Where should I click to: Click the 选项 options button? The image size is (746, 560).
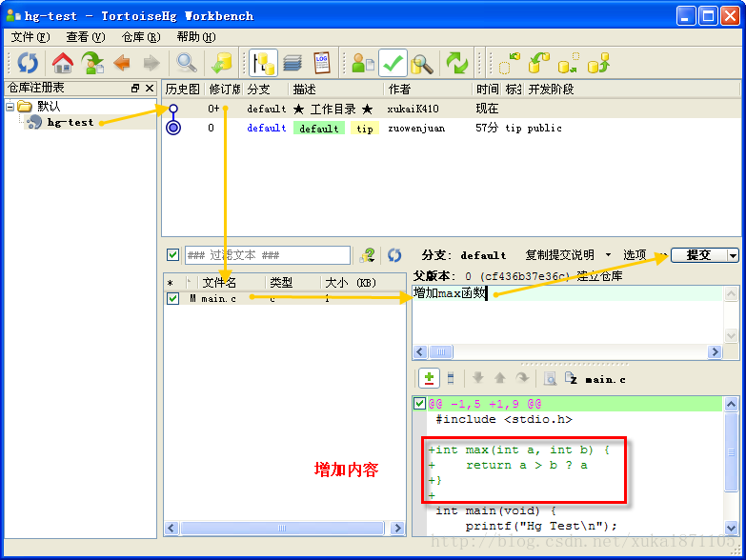tap(635, 255)
